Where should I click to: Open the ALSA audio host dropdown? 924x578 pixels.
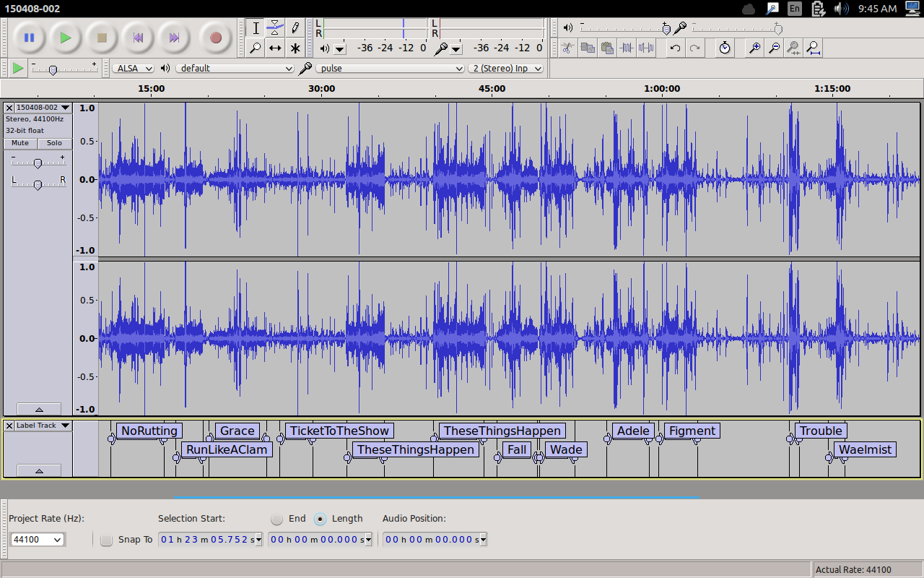click(x=133, y=68)
